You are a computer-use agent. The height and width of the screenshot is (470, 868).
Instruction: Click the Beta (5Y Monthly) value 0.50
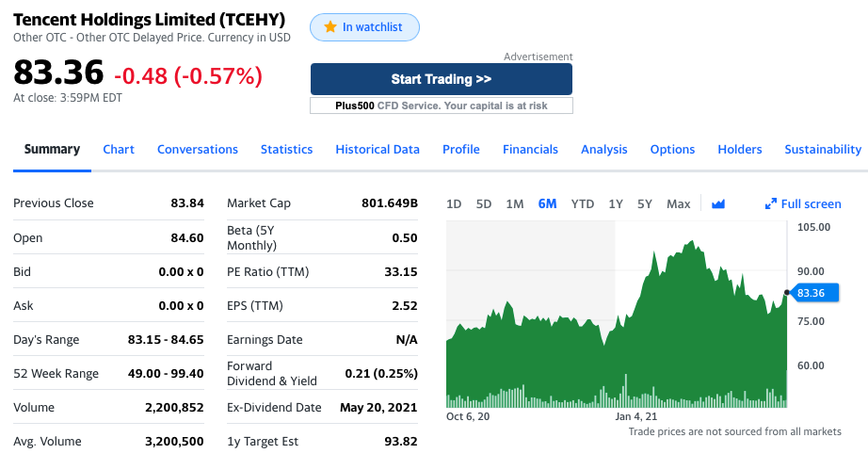click(405, 238)
